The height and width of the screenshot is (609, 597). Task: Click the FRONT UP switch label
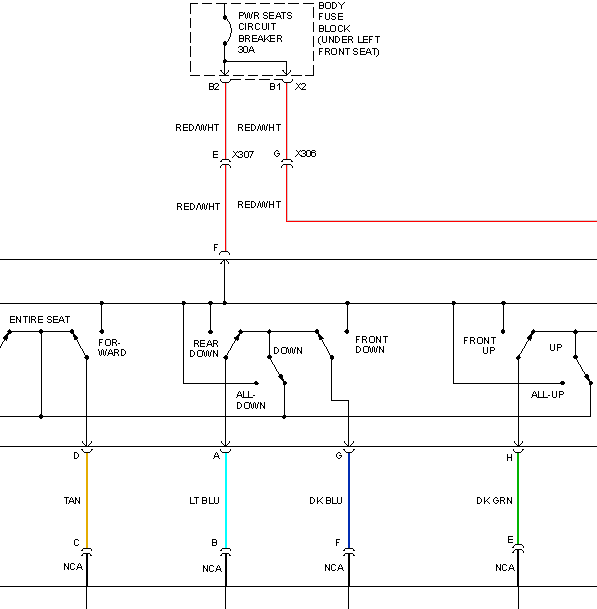coord(480,346)
